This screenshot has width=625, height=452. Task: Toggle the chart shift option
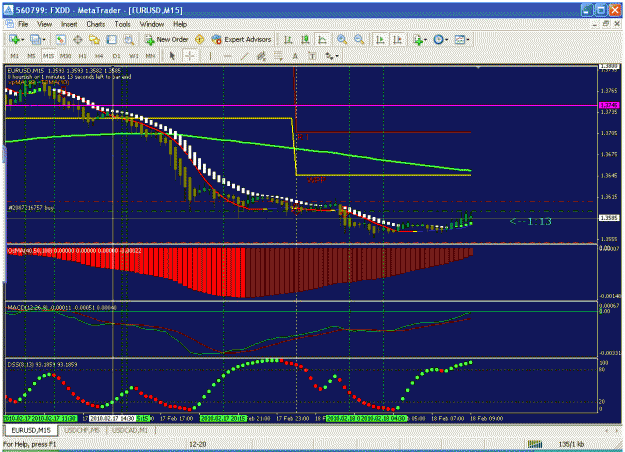397,39
